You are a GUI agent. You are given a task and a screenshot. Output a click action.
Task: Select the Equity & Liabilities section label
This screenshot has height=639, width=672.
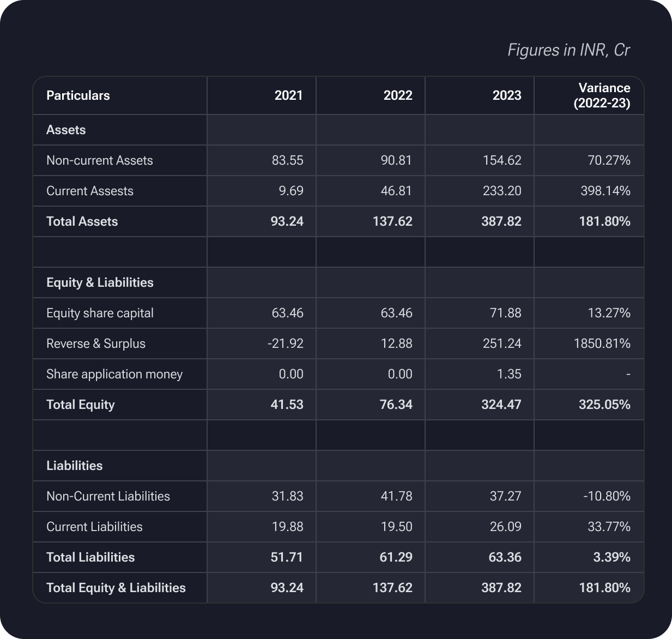click(x=100, y=282)
